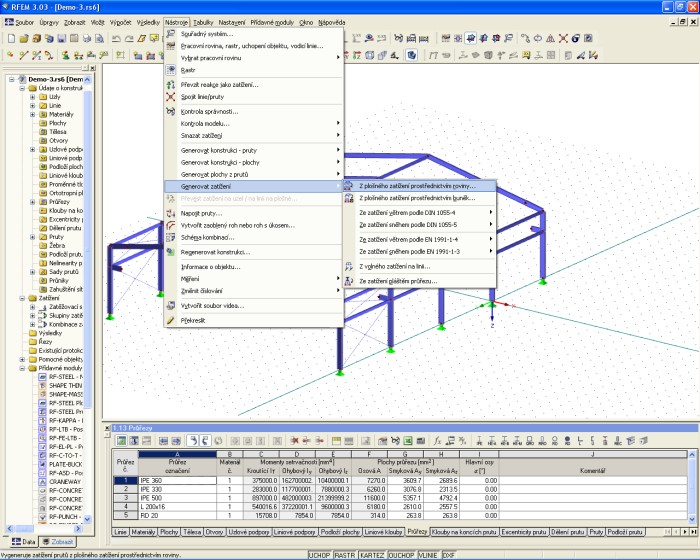Click the green Excel export icon in table toolbar

click(408, 441)
